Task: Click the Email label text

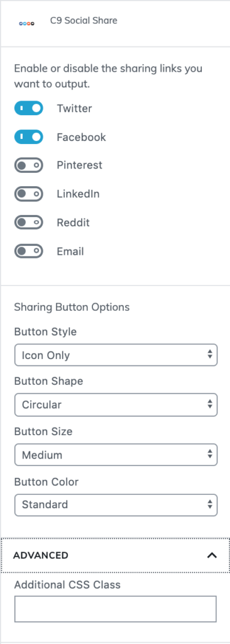Action: 70,252
